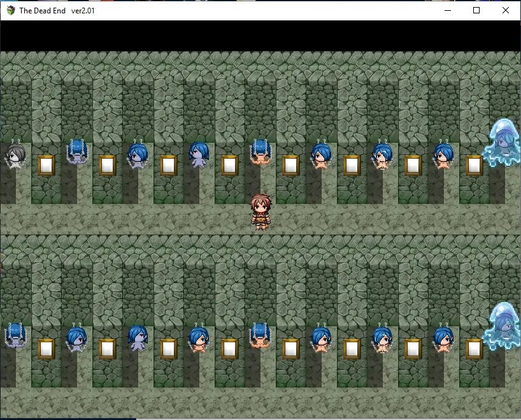
Task: Click the third gold-framed mirror from left, lower row
Action: pos(168,349)
